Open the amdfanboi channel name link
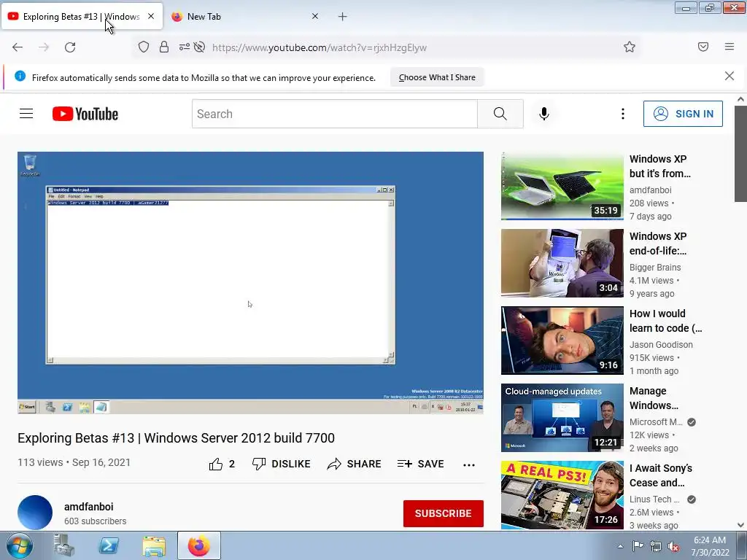The image size is (747, 560). point(88,507)
